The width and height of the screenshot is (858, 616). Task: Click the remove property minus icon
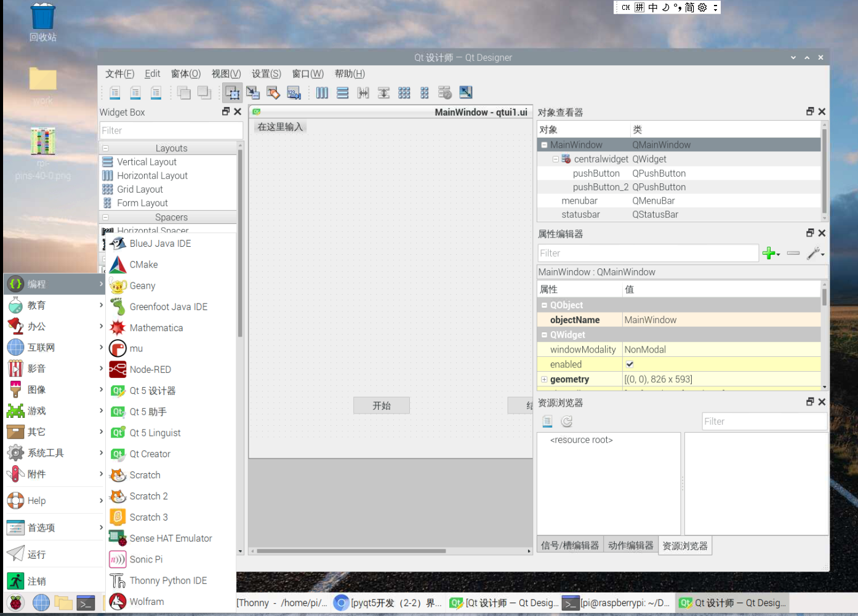click(x=793, y=253)
